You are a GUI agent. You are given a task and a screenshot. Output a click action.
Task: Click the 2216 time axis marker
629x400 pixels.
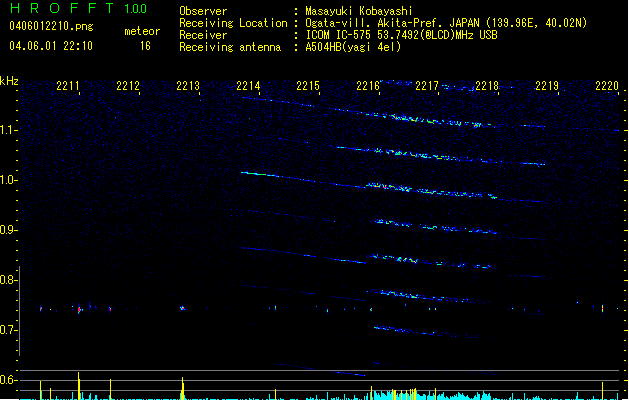click(368, 86)
